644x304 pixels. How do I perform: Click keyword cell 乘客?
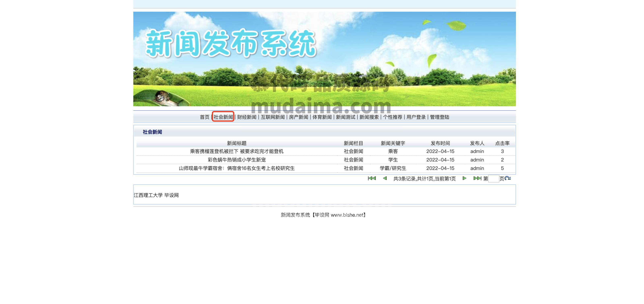(x=393, y=151)
